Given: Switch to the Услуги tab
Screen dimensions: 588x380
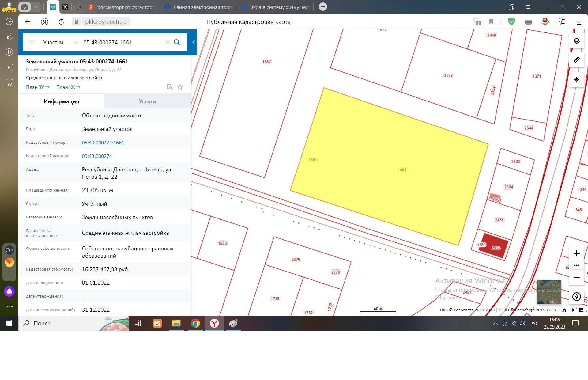Looking at the screenshot, I should point(147,101).
